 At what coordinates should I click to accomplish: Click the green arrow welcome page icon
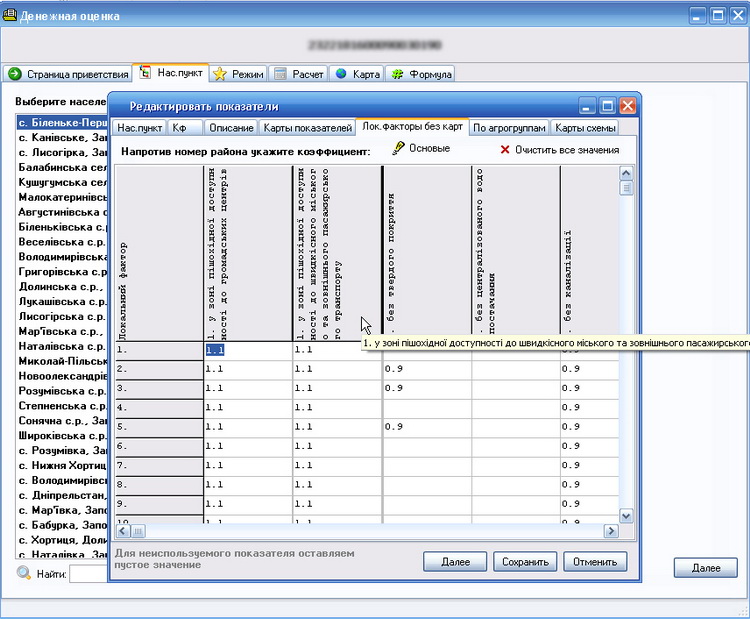(15, 74)
